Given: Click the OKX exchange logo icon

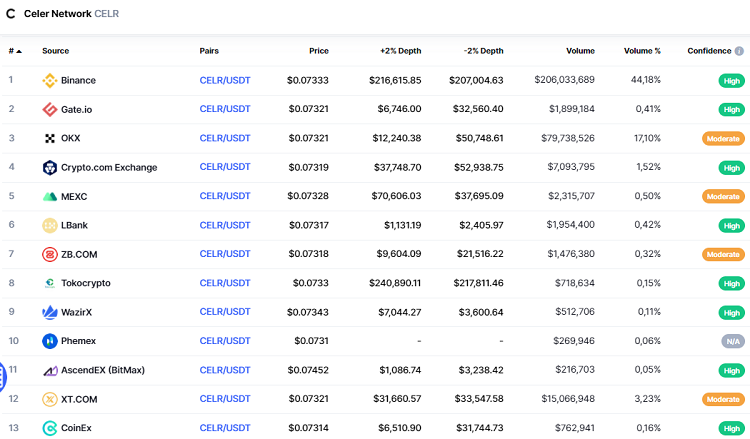Looking at the screenshot, I should pos(50,138).
